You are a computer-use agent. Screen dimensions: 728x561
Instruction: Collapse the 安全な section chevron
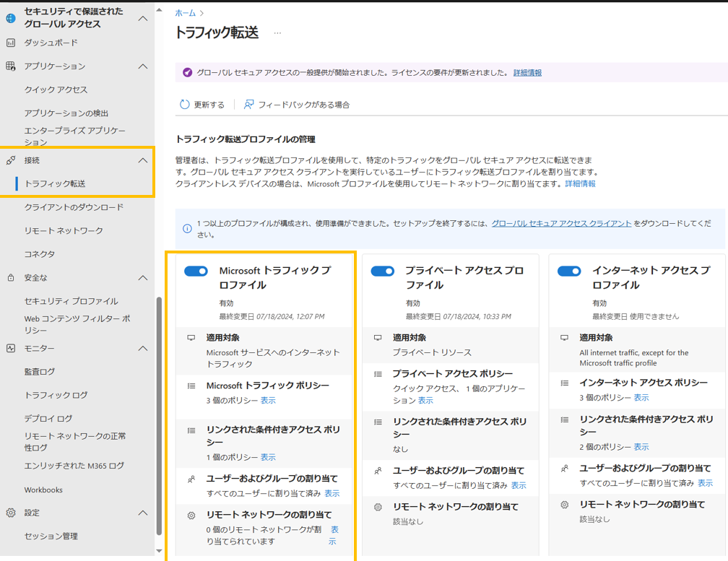(x=144, y=278)
